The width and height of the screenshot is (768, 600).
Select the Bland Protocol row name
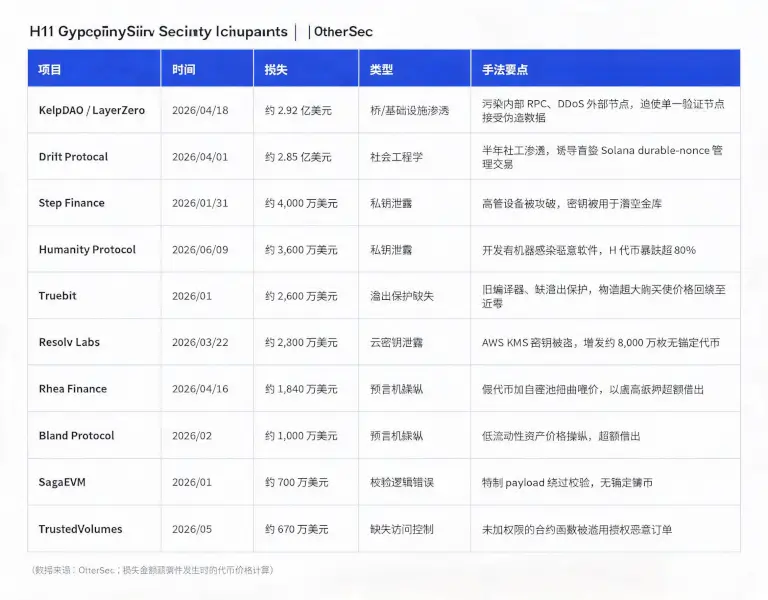coord(76,435)
